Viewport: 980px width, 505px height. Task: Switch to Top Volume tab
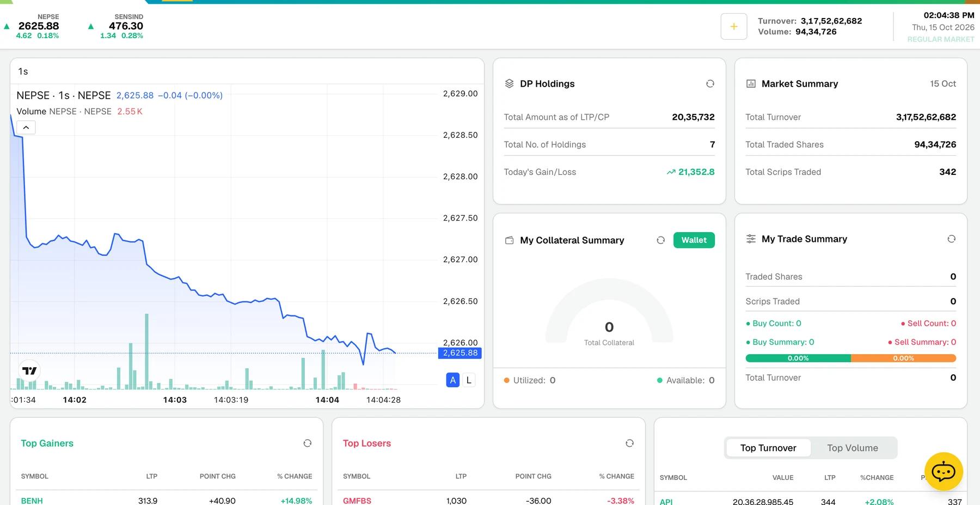tap(853, 448)
